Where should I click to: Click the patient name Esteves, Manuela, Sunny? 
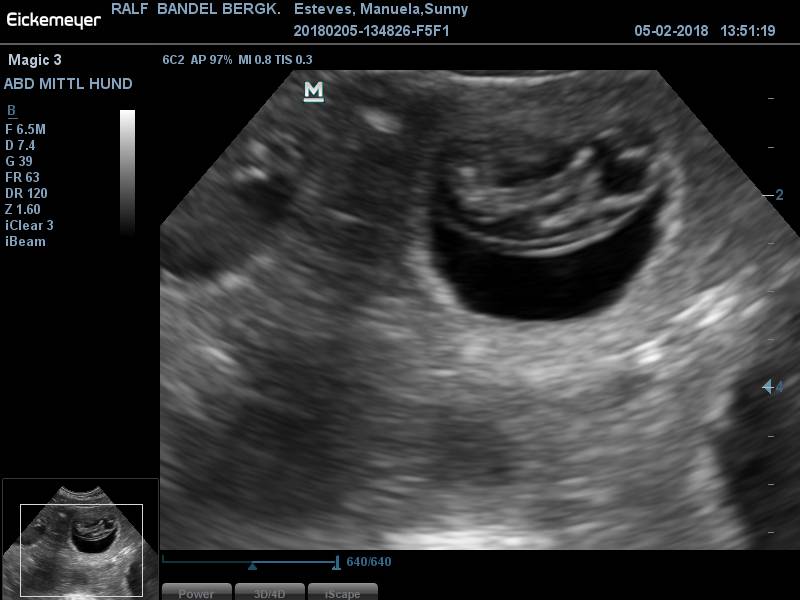coord(381,10)
